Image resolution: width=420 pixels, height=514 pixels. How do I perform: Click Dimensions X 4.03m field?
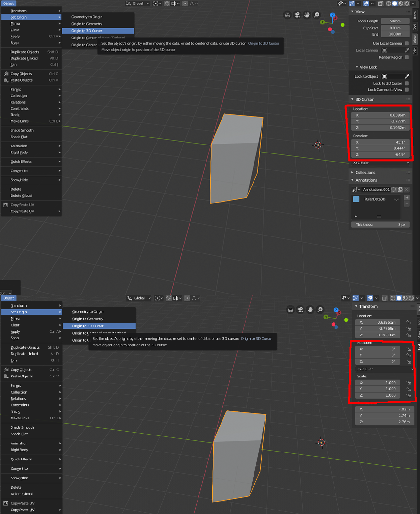pos(384,409)
